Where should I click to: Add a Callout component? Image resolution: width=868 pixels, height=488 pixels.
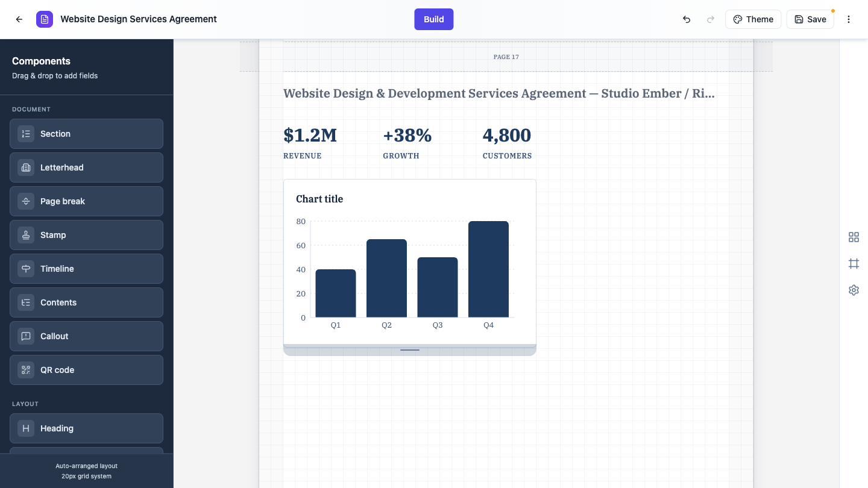[86, 336]
